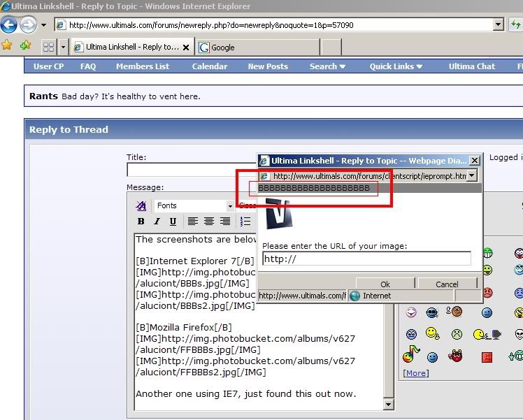Insert the red devil smiley
The height and width of the screenshot is (420, 523).
tap(456, 356)
